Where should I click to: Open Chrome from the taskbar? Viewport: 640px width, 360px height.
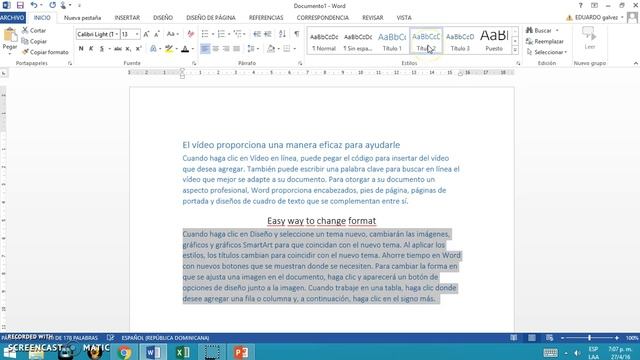point(124,352)
